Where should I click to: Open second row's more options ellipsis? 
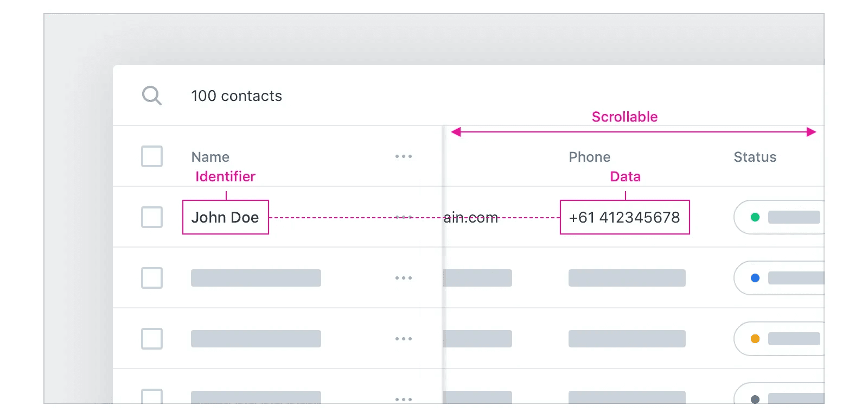[x=404, y=278]
